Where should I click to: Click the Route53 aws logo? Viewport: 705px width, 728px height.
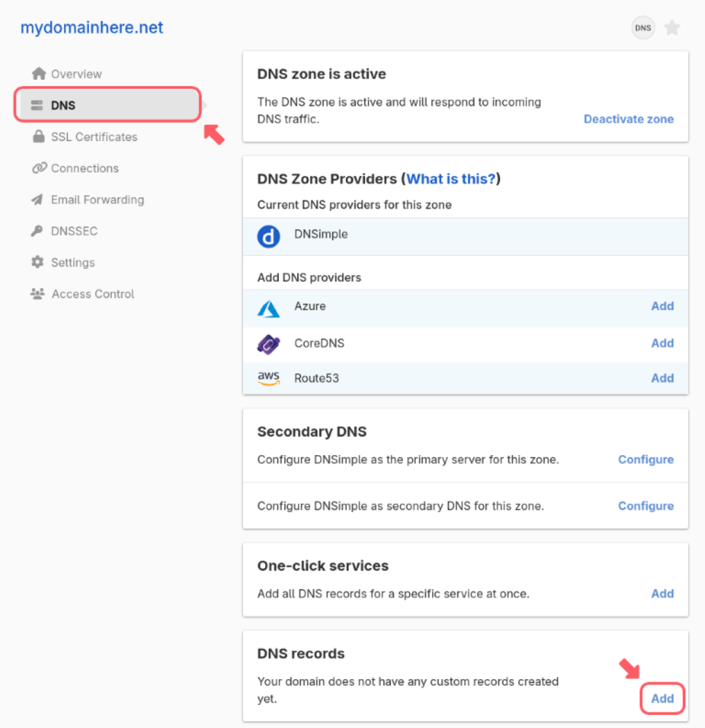270,377
